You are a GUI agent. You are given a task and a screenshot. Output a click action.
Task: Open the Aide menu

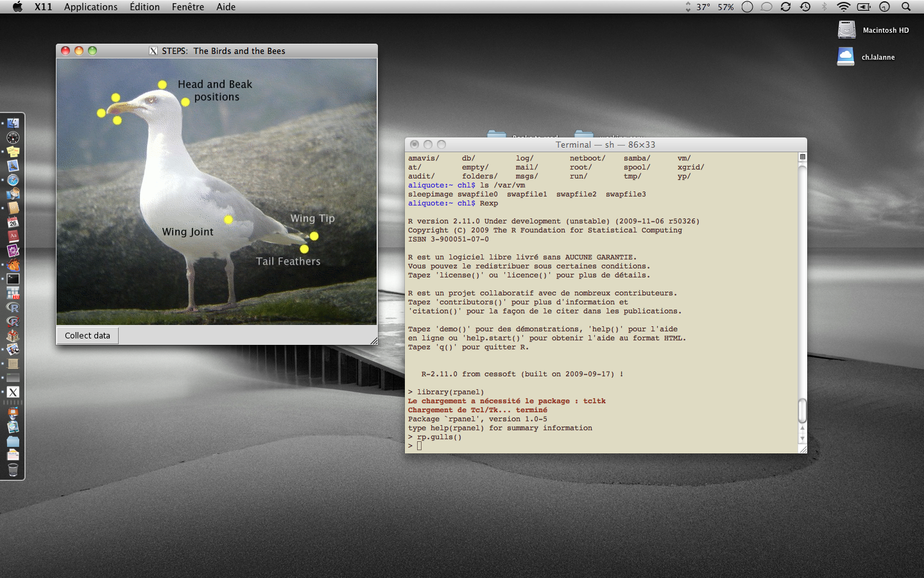(226, 7)
